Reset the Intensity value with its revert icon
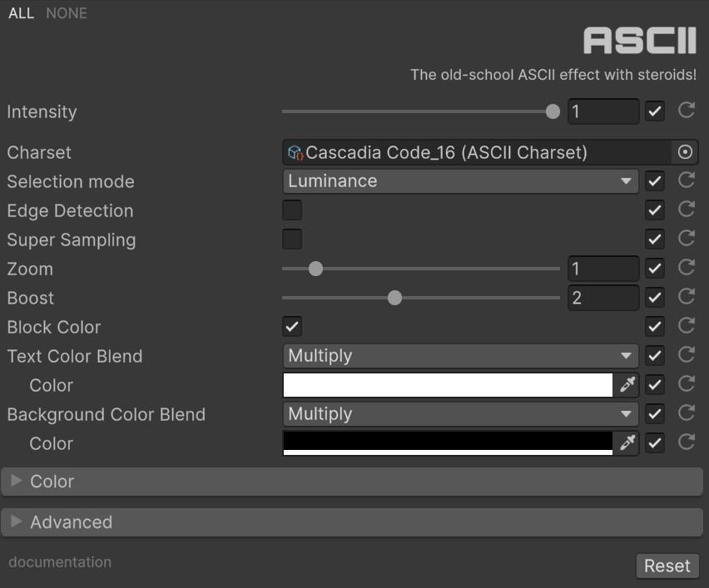The height and width of the screenshot is (588, 709). [x=687, y=111]
